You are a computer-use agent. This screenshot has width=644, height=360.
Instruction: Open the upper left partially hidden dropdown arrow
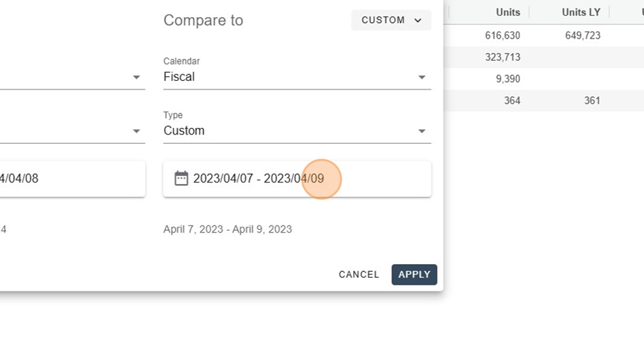[137, 77]
